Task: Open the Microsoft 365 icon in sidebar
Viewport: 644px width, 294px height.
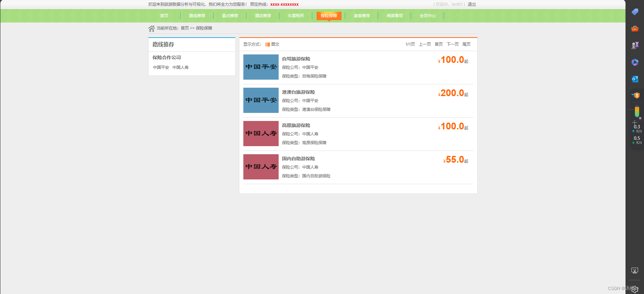Action: pyautogui.click(x=635, y=62)
